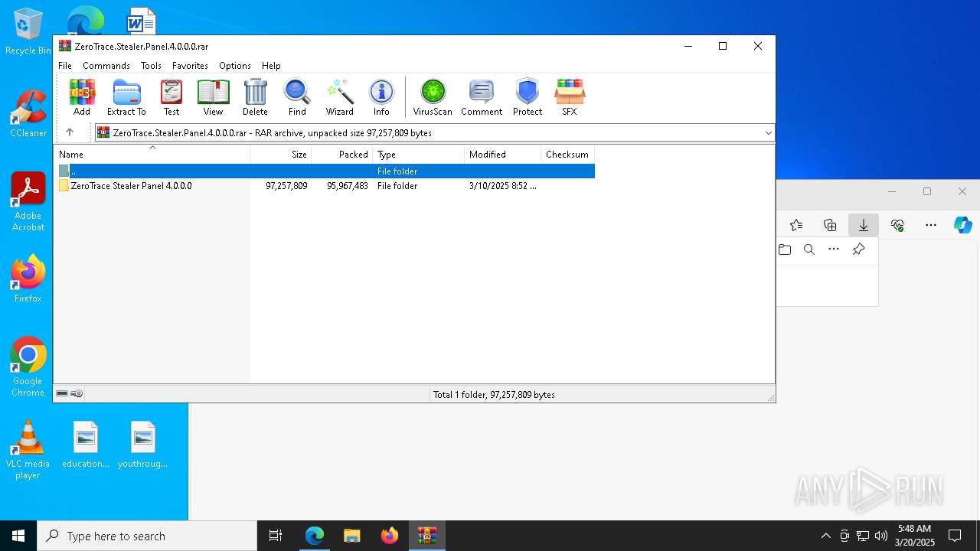Click the taskbar search box
980x551 pixels.
tap(147, 536)
